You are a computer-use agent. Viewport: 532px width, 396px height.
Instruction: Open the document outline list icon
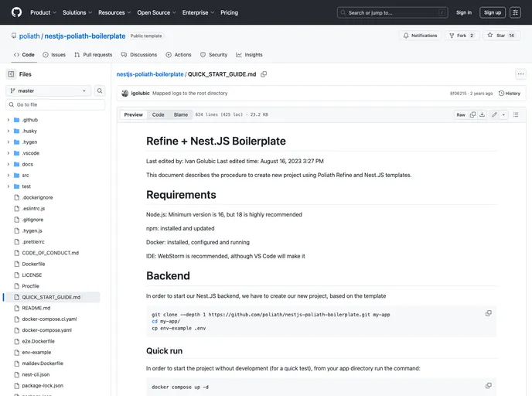tap(516, 114)
